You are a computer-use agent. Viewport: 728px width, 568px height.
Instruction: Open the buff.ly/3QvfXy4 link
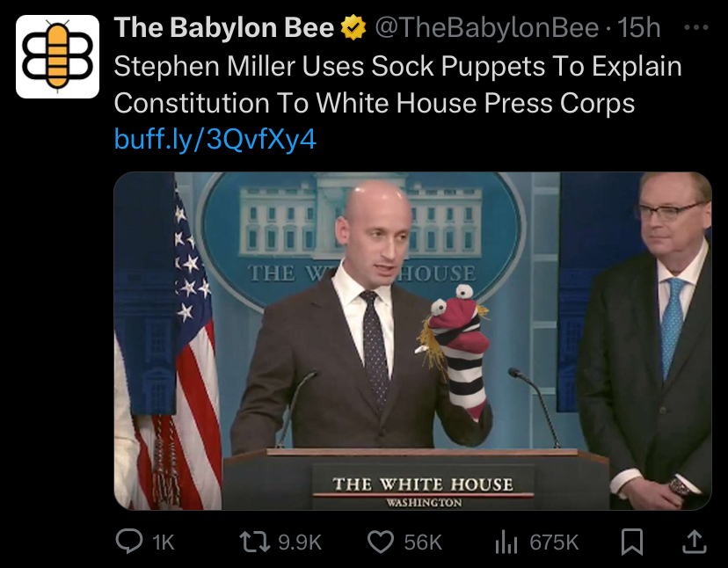click(x=215, y=139)
